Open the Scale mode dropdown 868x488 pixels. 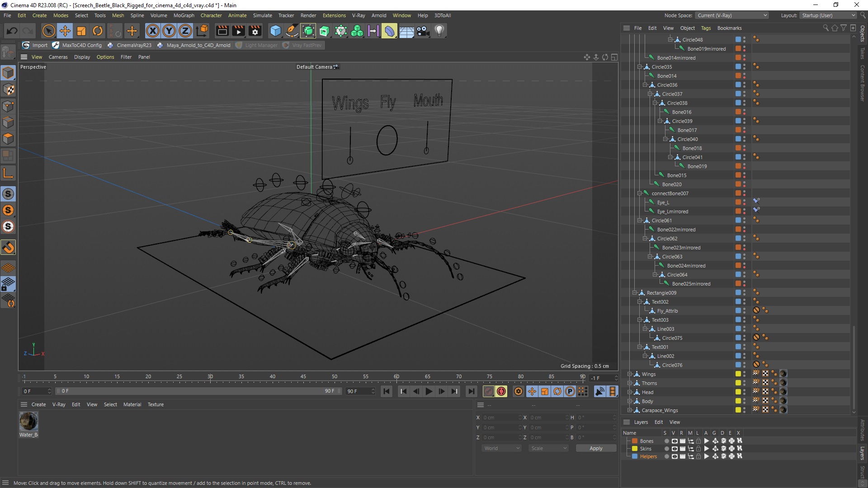click(548, 448)
